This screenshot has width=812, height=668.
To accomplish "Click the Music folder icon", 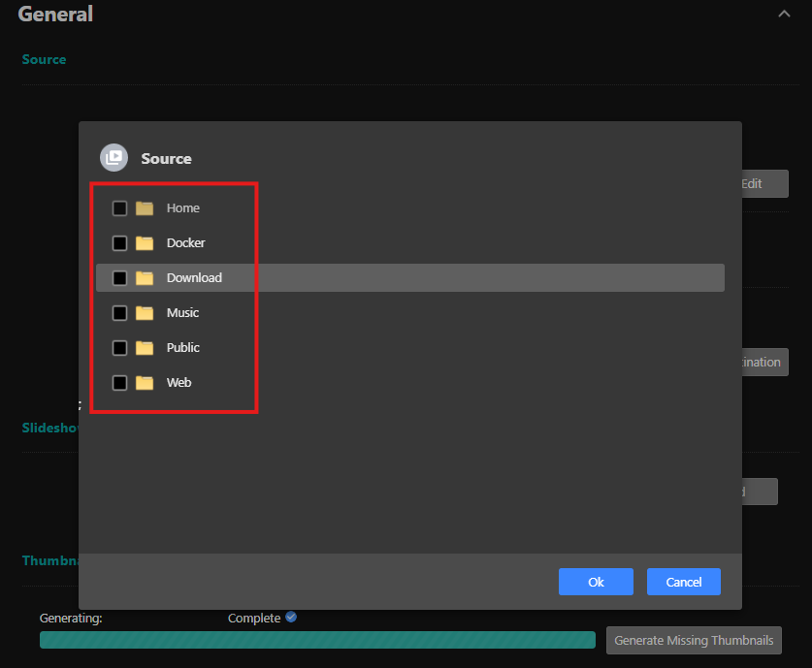I will [145, 313].
